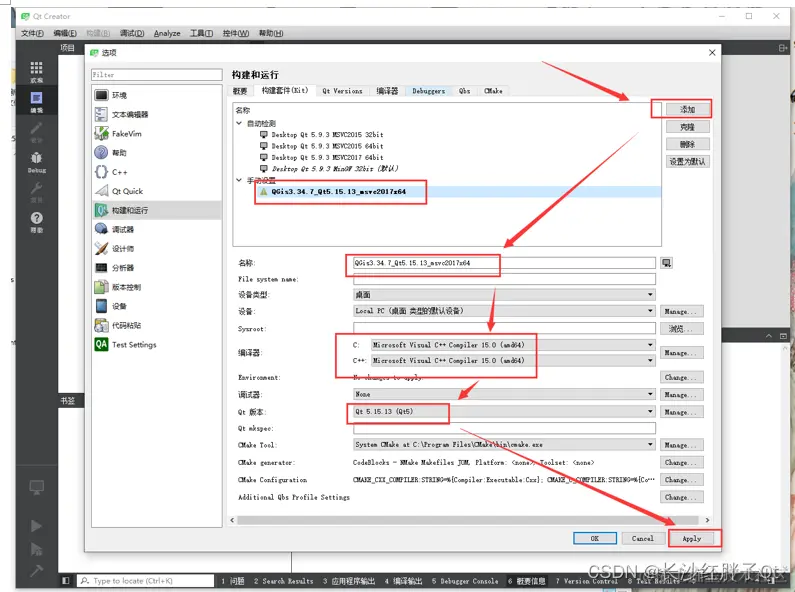Image resolution: width=795 pixels, height=592 pixels.
Task: Open the Test Settings category
Action: [x=157, y=345]
